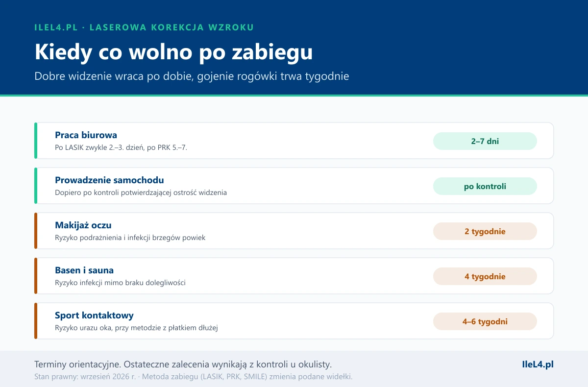
Task: Click the '4 tygodnie' badge
Action: tap(485, 276)
